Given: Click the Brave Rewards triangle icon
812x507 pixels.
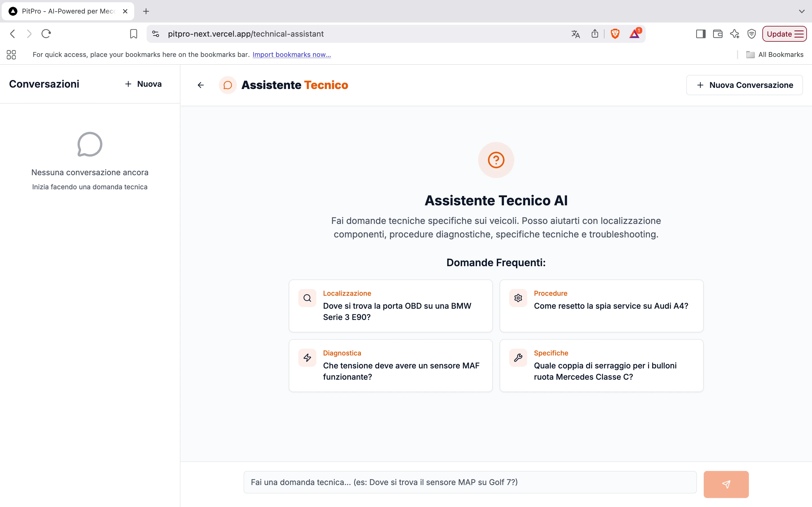Looking at the screenshot, I should coord(634,34).
